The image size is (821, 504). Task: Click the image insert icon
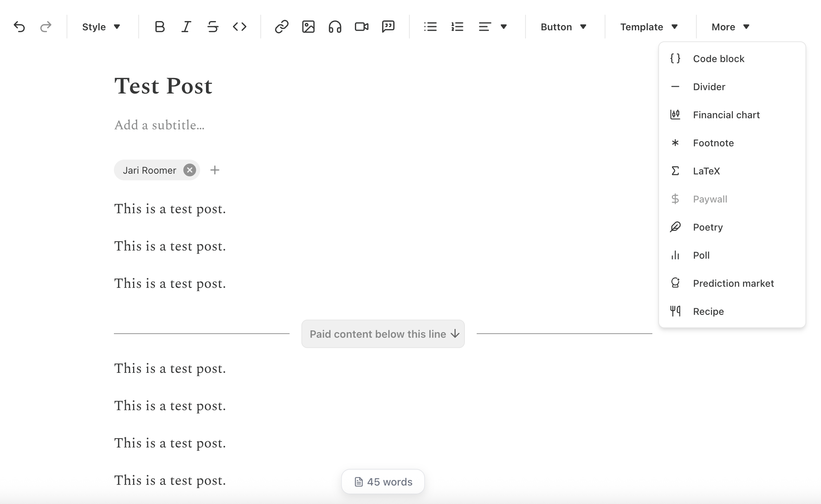pyautogui.click(x=308, y=27)
